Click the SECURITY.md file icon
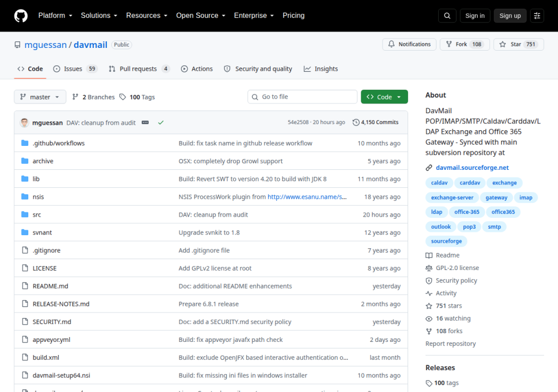This screenshot has width=558, height=392. (x=25, y=322)
